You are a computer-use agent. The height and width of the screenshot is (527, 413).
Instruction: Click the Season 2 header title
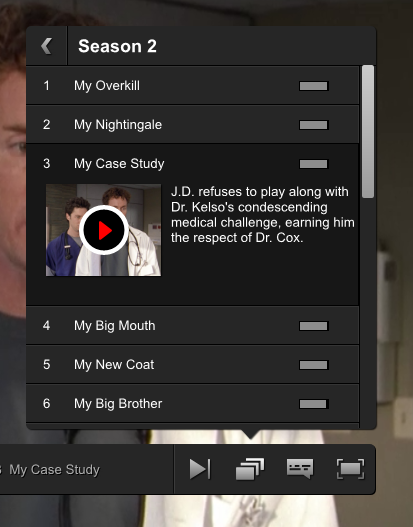tap(117, 46)
